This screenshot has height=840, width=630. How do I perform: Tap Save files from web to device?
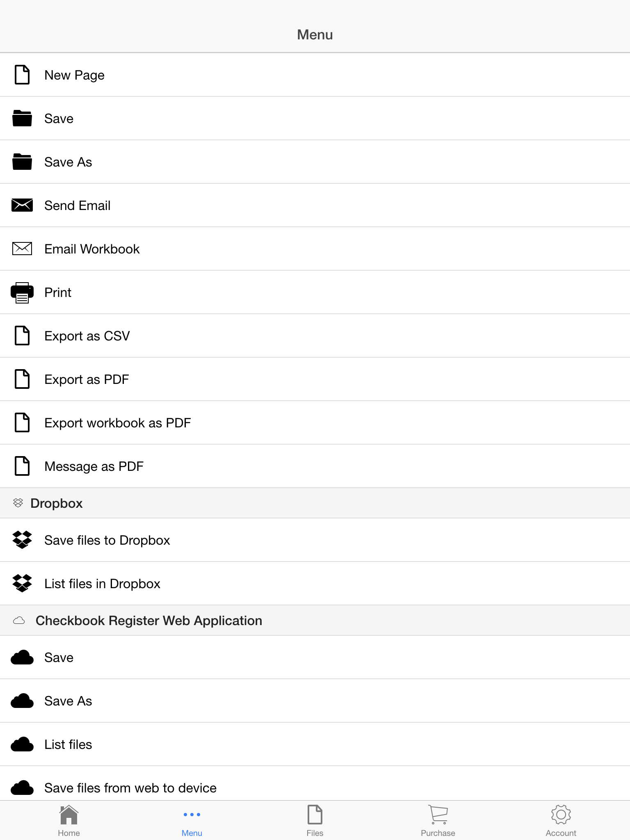(315, 783)
